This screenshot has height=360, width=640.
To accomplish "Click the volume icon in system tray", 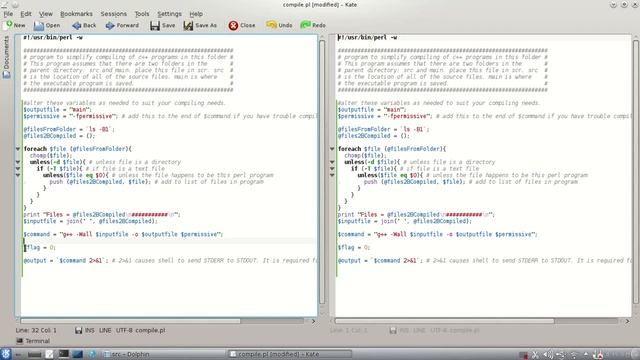I will tap(548, 355).
